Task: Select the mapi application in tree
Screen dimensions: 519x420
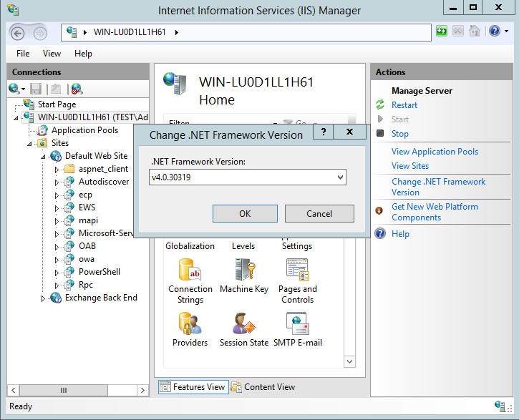Action: tap(88, 220)
